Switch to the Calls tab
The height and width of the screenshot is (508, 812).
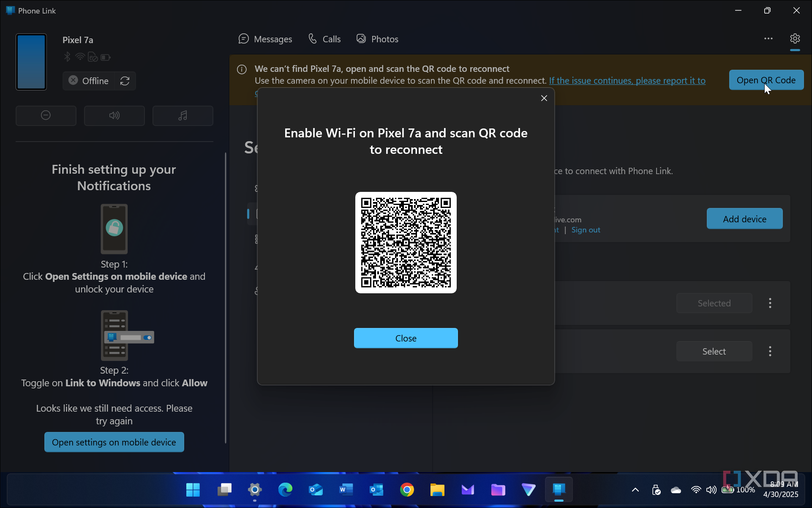[x=324, y=39]
